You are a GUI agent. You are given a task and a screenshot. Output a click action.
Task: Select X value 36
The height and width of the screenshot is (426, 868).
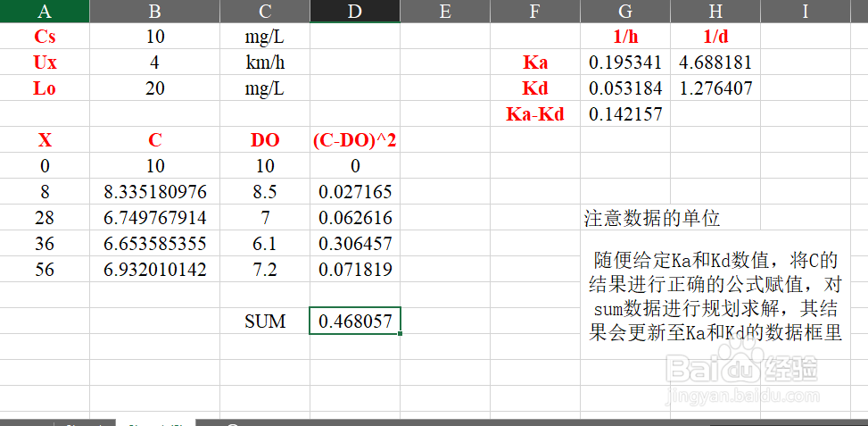point(45,243)
